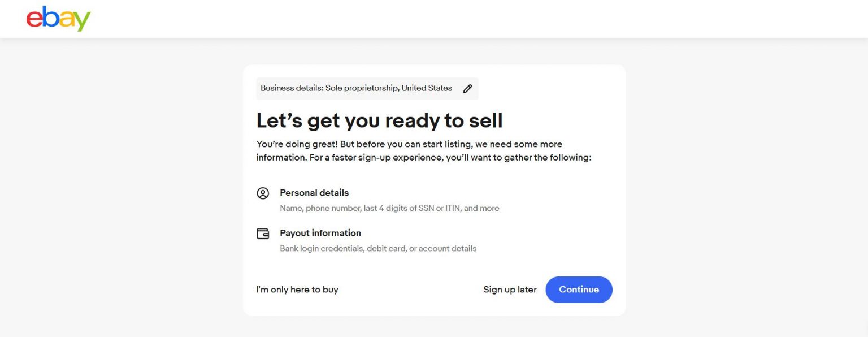Select the Personal details row
The width and height of the screenshot is (868, 337).
314,192
